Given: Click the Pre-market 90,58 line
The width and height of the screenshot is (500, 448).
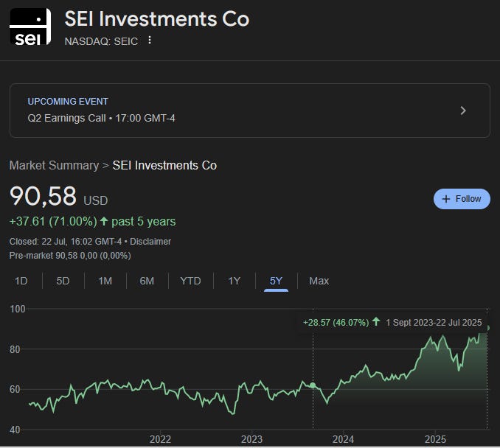Looking at the screenshot, I should 70,256.
